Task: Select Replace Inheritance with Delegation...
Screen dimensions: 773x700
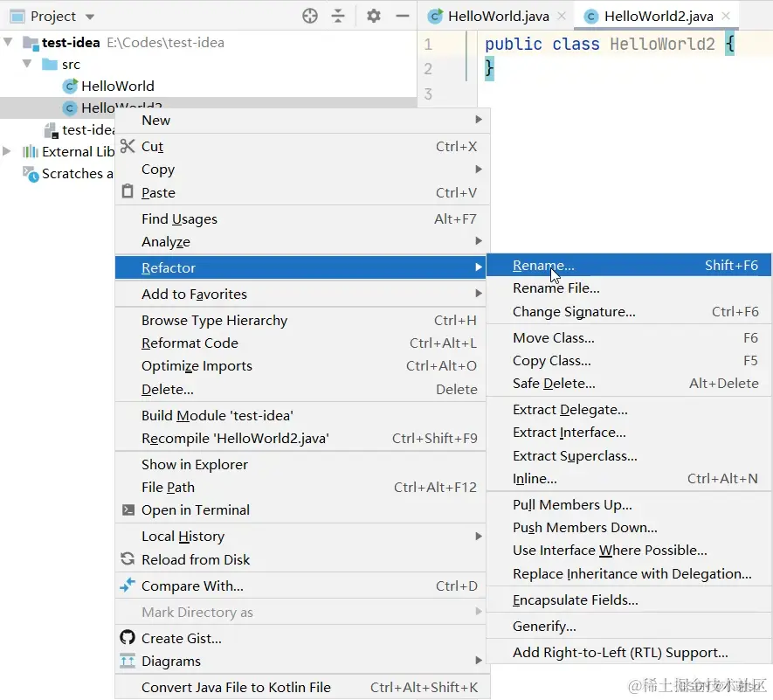Action: [x=629, y=573]
